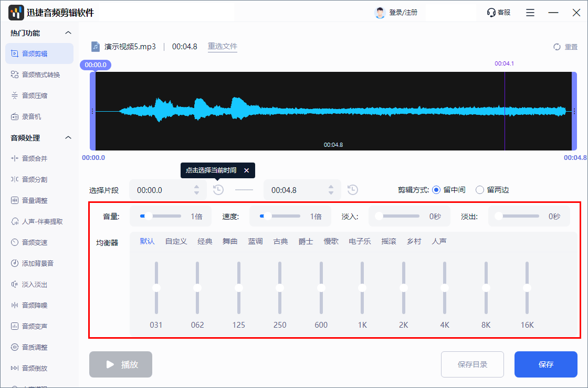Viewport: 588px width, 388px height.
Task: Click the 淡出 fade-out slider handle
Action: 498,216
